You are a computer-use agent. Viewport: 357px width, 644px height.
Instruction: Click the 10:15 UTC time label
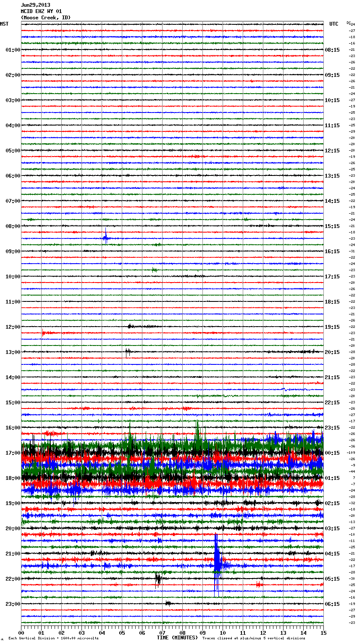pos(332,100)
